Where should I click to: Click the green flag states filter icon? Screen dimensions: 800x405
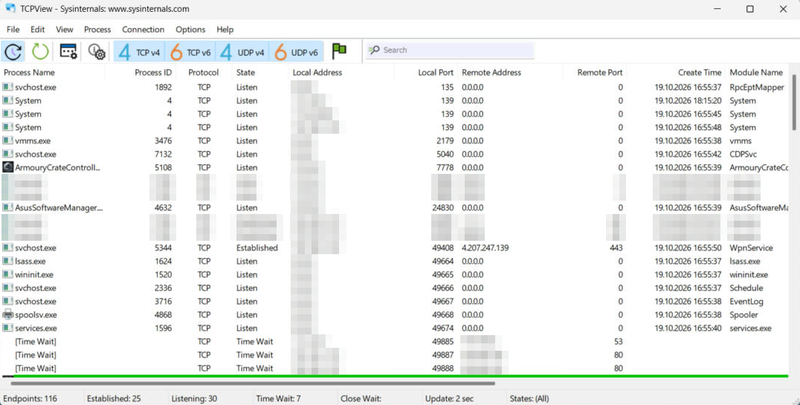click(x=339, y=50)
